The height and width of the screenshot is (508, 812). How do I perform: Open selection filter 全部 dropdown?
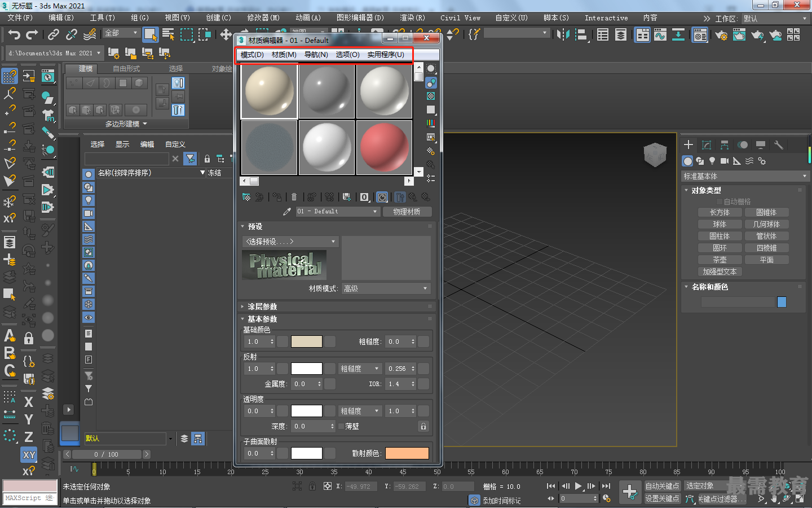click(121, 33)
